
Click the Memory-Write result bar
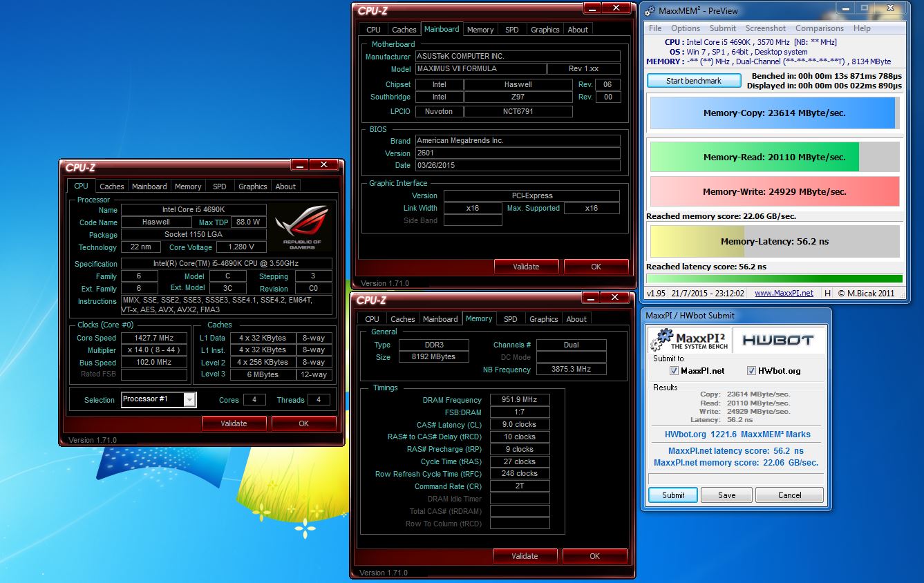775,191
